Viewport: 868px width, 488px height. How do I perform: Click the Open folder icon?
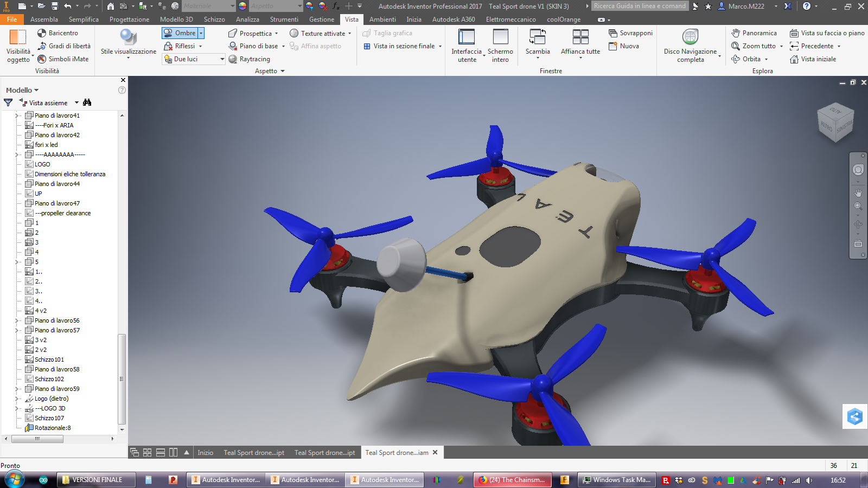[x=41, y=6]
